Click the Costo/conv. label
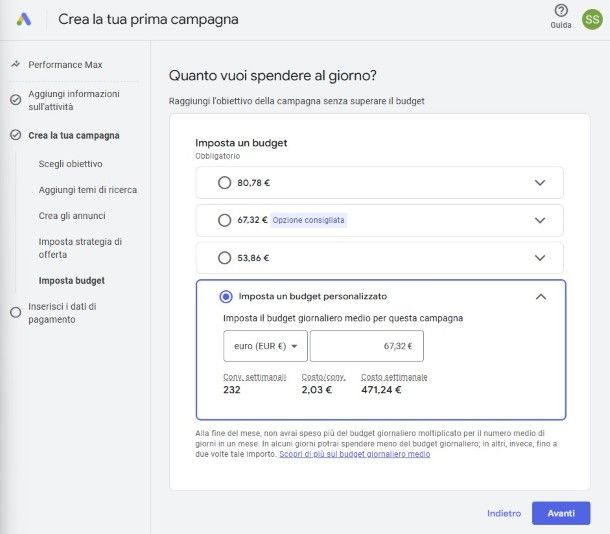610x534 pixels. (x=324, y=377)
